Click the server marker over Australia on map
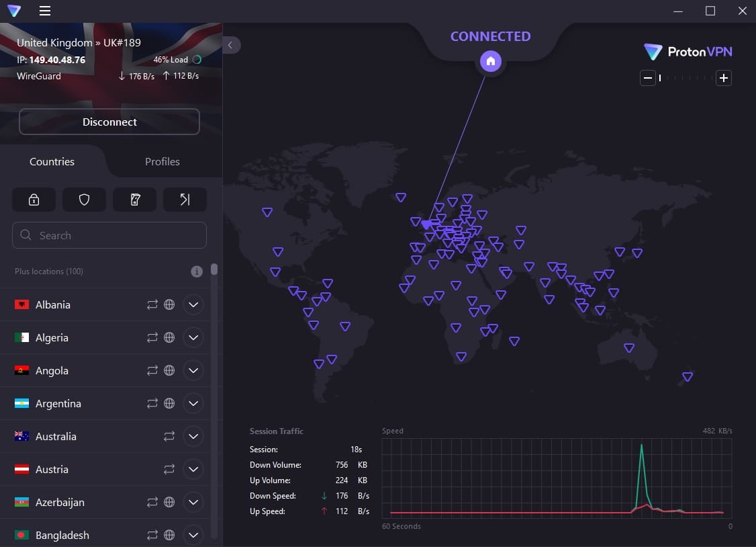The height and width of the screenshot is (547, 756). (628, 348)
